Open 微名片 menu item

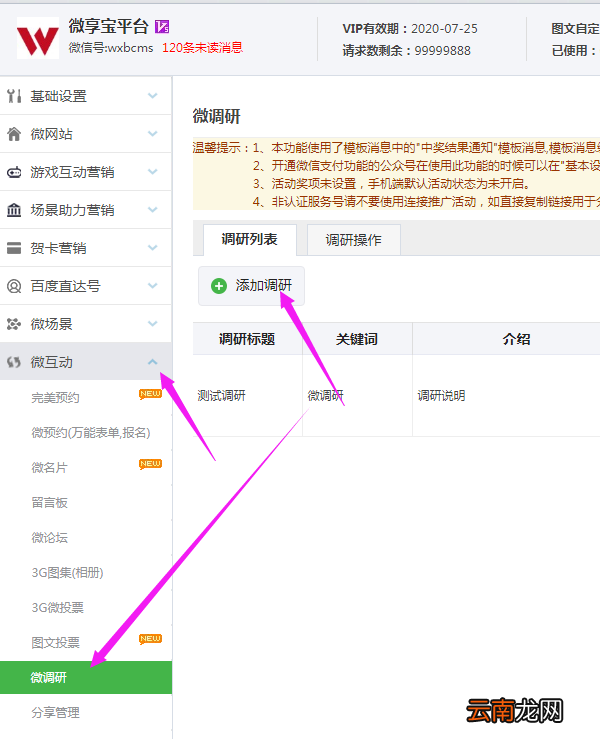tap(49, 468)
